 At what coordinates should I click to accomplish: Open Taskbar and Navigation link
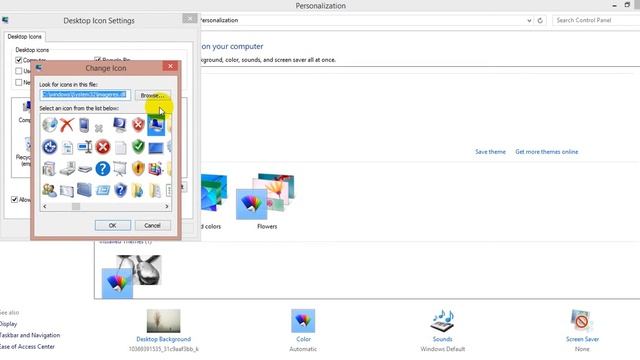[x=30, y=335]
